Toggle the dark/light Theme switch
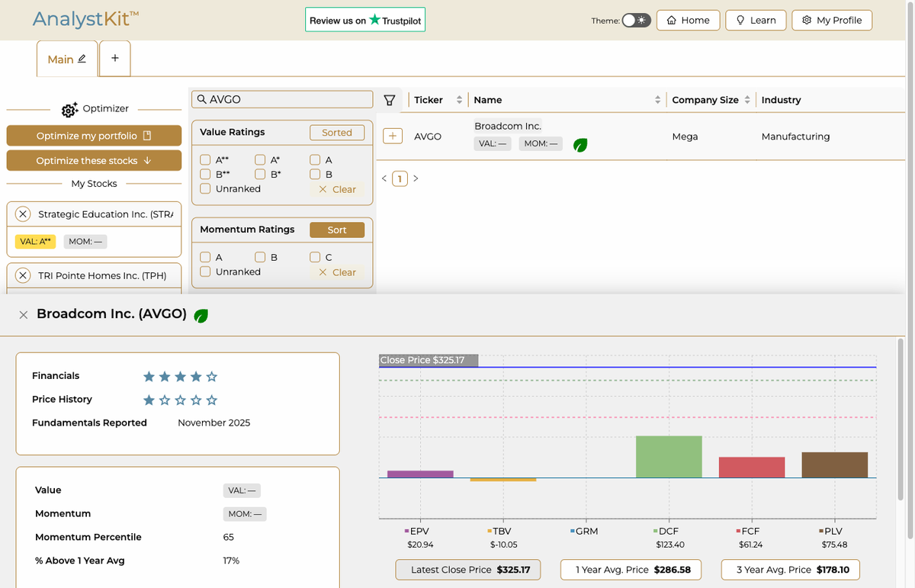Screen dimensions: 915x588 (x=636, y=21)
